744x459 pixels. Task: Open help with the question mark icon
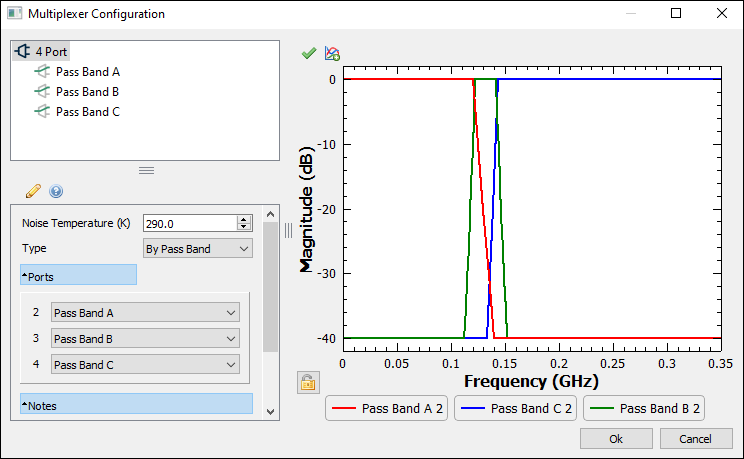coord(56,191)
